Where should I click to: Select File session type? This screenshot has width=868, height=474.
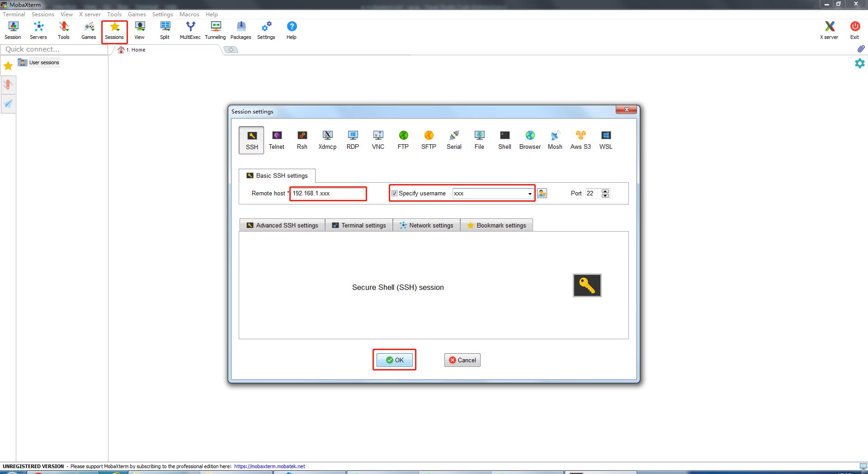(479, 140)
